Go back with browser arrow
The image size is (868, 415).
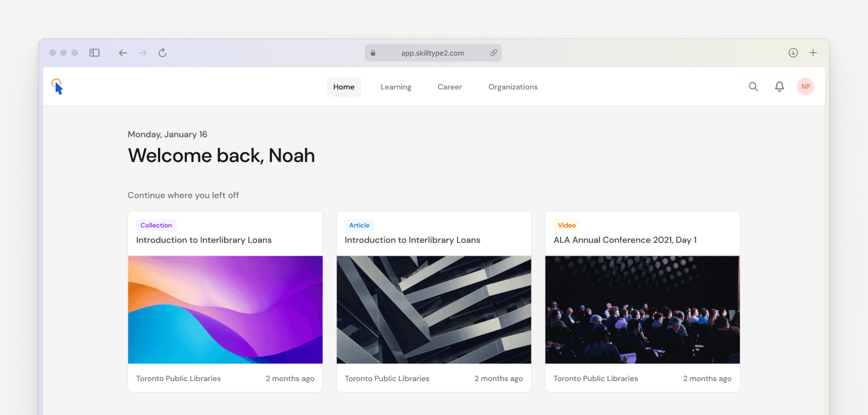[123, 53]
